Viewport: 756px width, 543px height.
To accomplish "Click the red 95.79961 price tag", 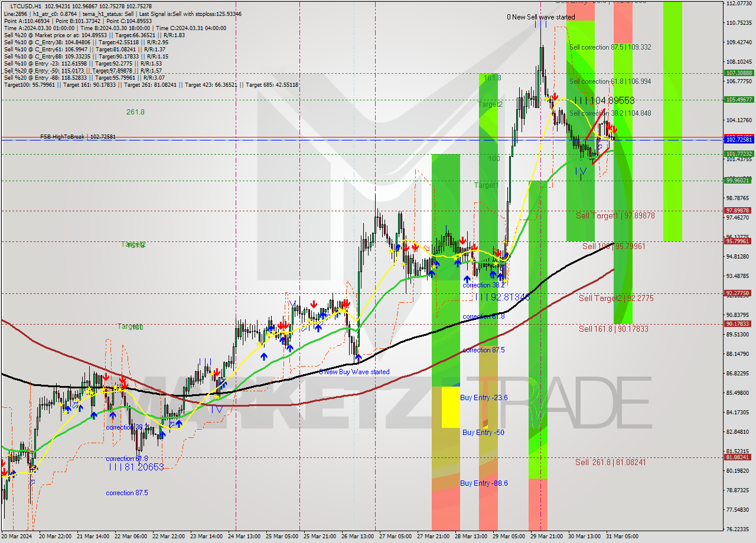I will click(738, 241).
